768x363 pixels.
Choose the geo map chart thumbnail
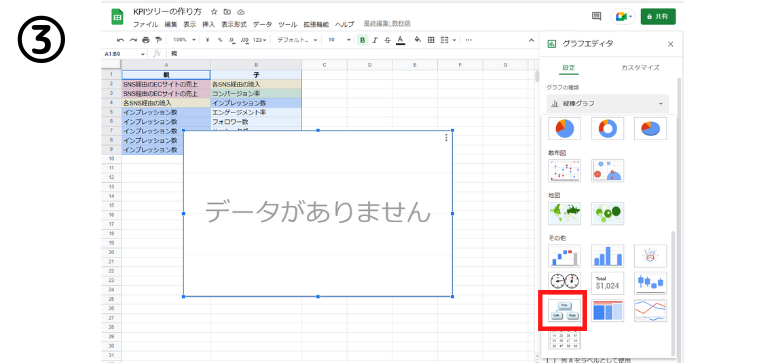pos(564,213)
